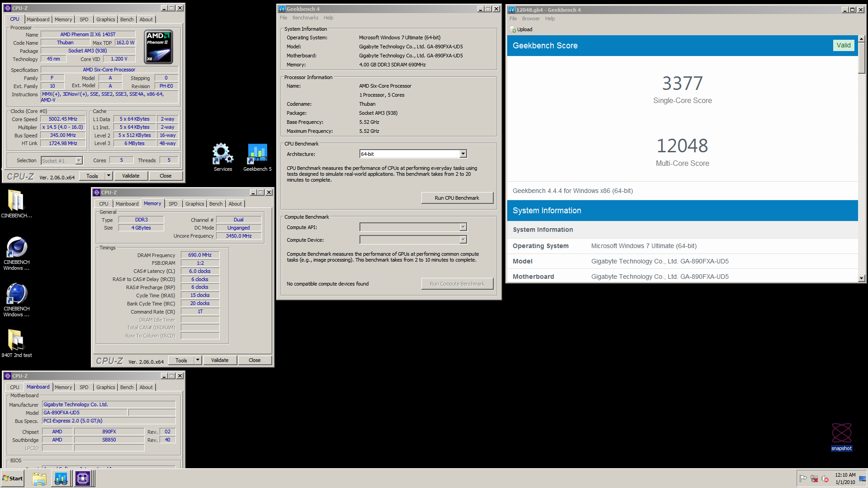Open Bench tab in CPU-Z Mainboard window

127,387
